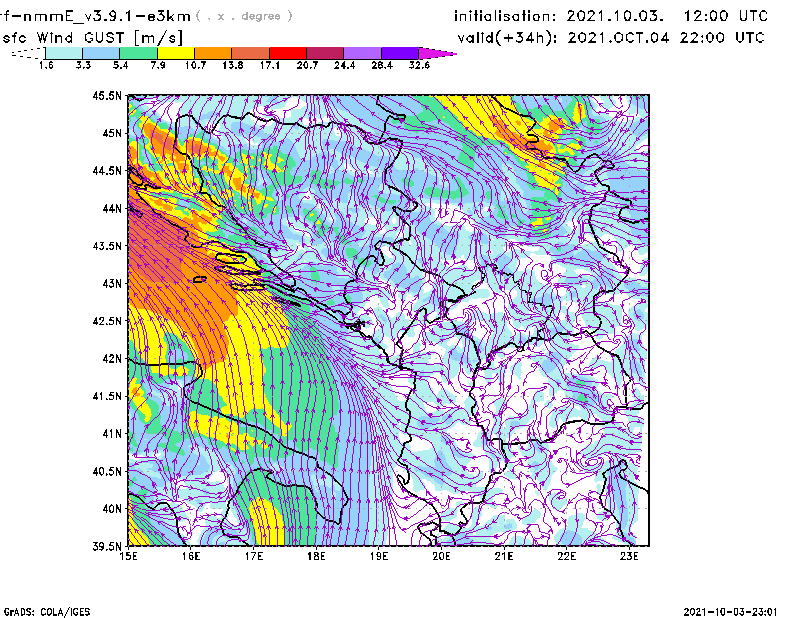Click the 'initialisation: 2021.10.03. 12:00 UTC' text
800x618 pixels.
point(611,16)
